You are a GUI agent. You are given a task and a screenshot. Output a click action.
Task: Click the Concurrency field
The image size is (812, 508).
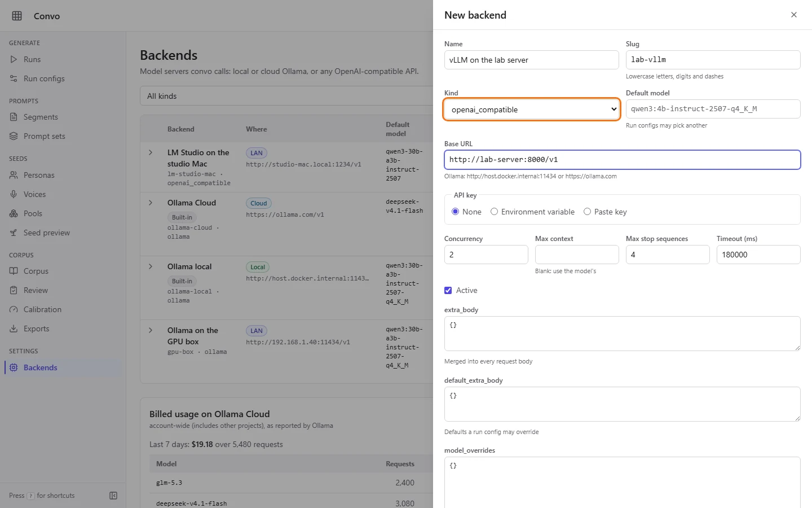[486, 255]
